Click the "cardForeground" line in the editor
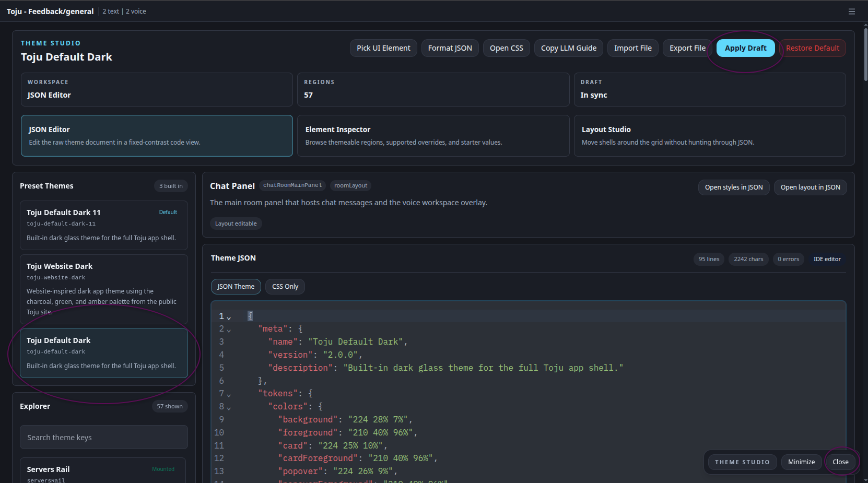 click(x=358, y=458)
